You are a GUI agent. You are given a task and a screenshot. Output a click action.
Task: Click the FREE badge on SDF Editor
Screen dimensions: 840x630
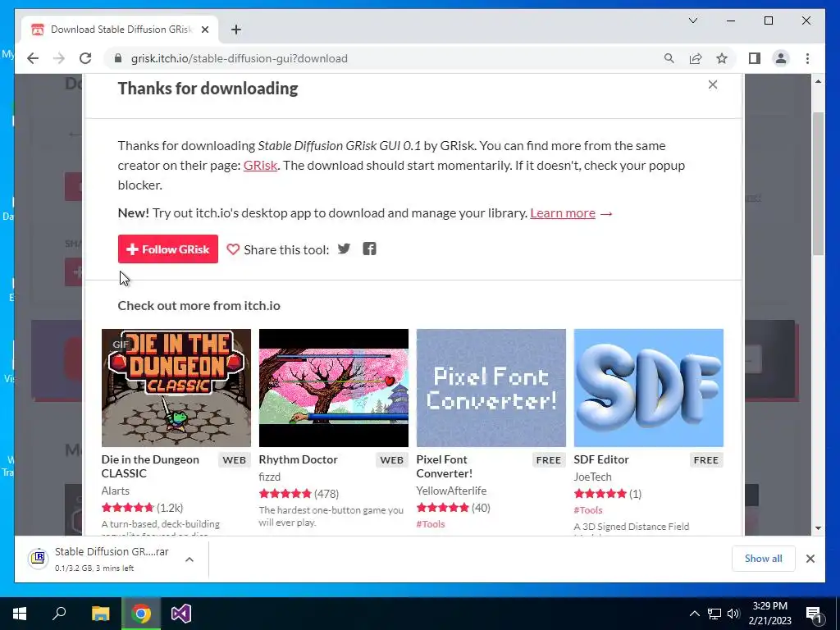tap(706, 460)
